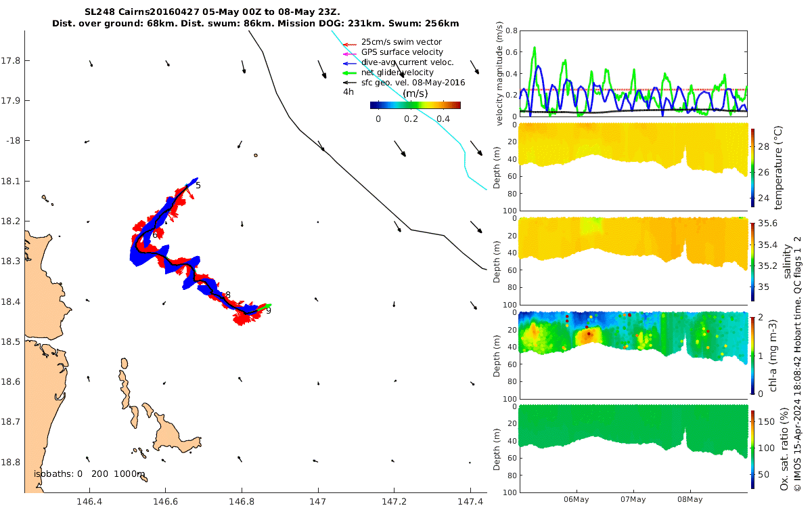Click longitude tick label "147.2"
812x508 pixels.
(394, 502)
